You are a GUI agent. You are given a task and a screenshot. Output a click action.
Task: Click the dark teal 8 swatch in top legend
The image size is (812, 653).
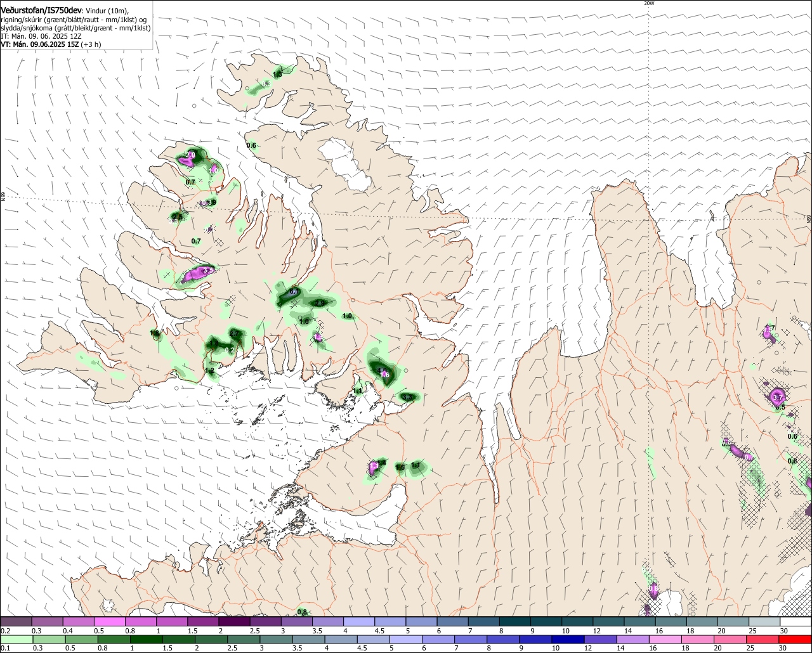pos(515,621)
